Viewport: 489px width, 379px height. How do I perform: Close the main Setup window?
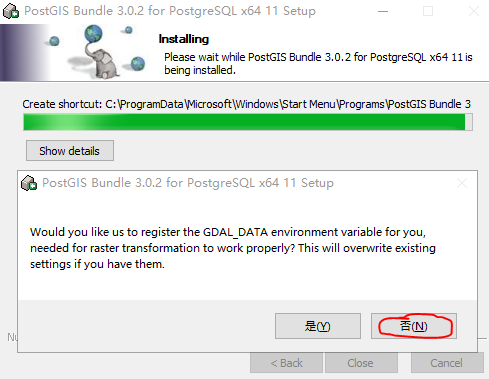[474, 11]
